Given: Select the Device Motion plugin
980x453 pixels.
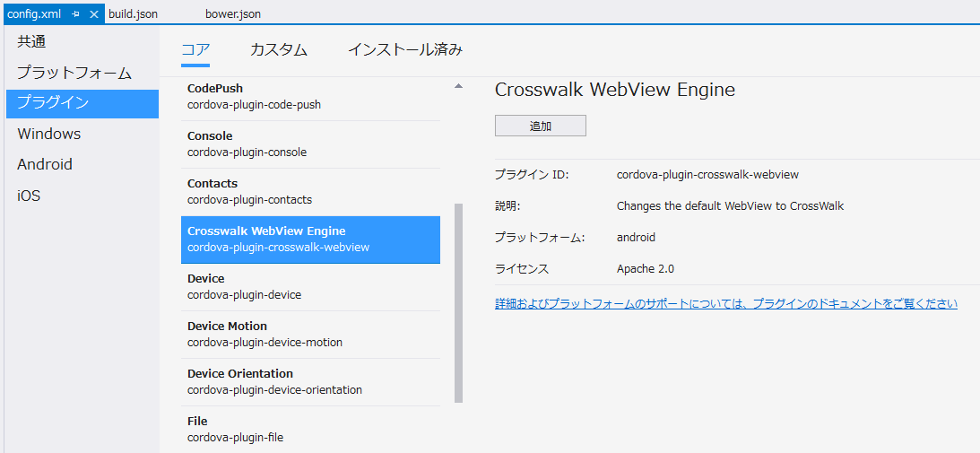Looking at the screenshot, I should pyautogui.click(x=310, y=334).
